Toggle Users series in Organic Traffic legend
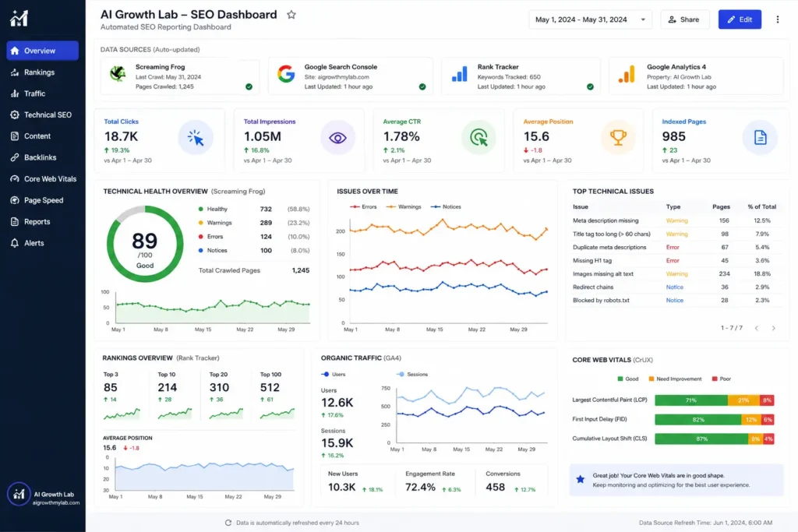 click(334, 375)
